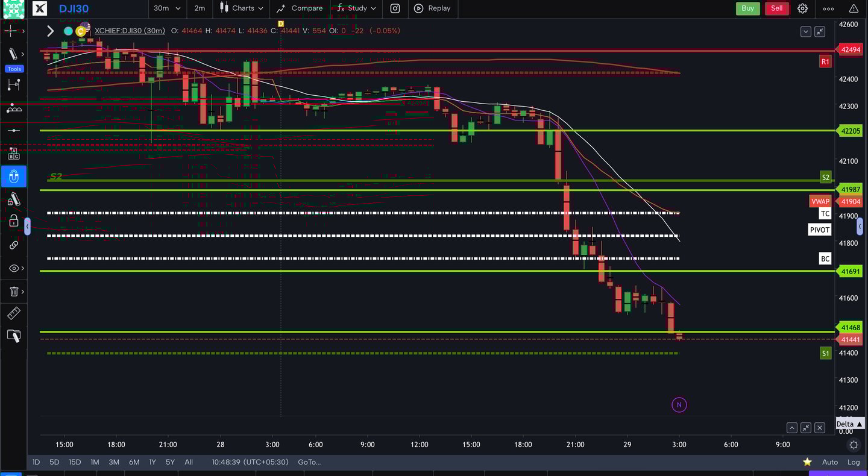Select the multi-point pattern drawing tool
This screenshot has height=476, width=868.
(13, 108)
